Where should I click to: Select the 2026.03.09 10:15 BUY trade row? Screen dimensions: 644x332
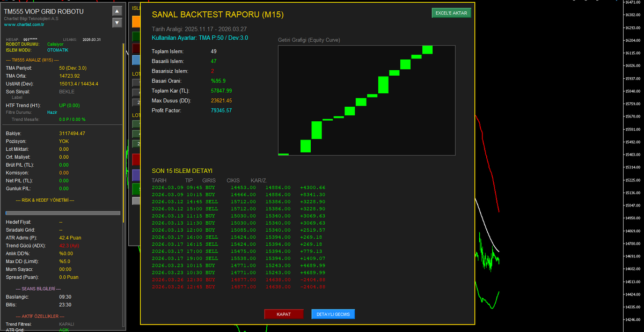(x=239, y=195)
